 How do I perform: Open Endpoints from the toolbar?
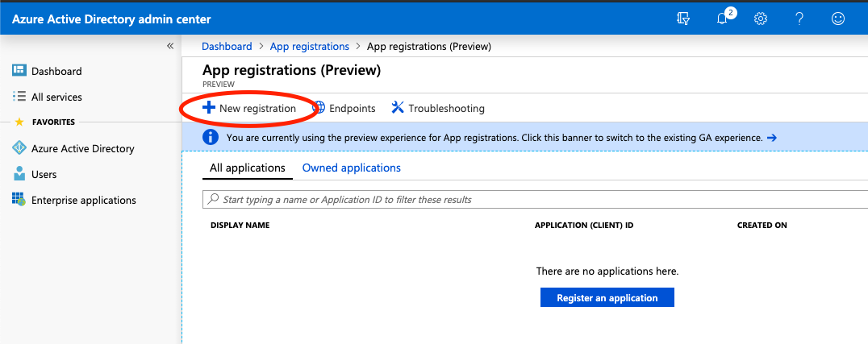[344, 108]
